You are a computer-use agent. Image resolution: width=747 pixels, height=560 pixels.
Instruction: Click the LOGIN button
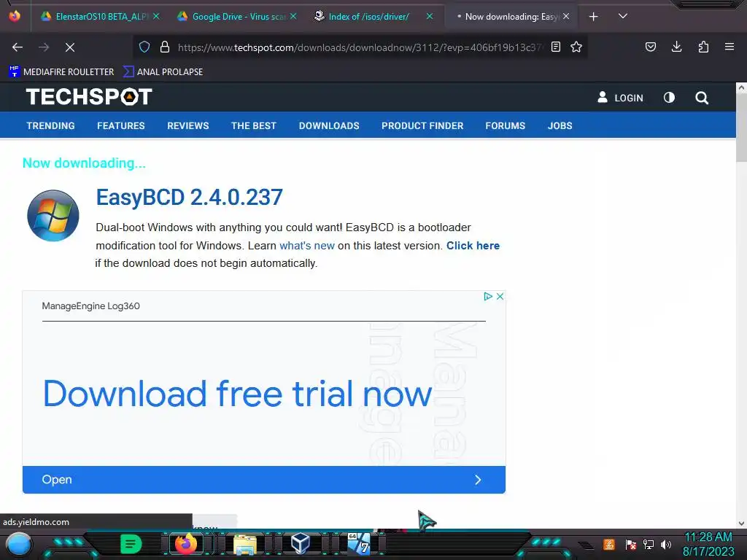620,98
